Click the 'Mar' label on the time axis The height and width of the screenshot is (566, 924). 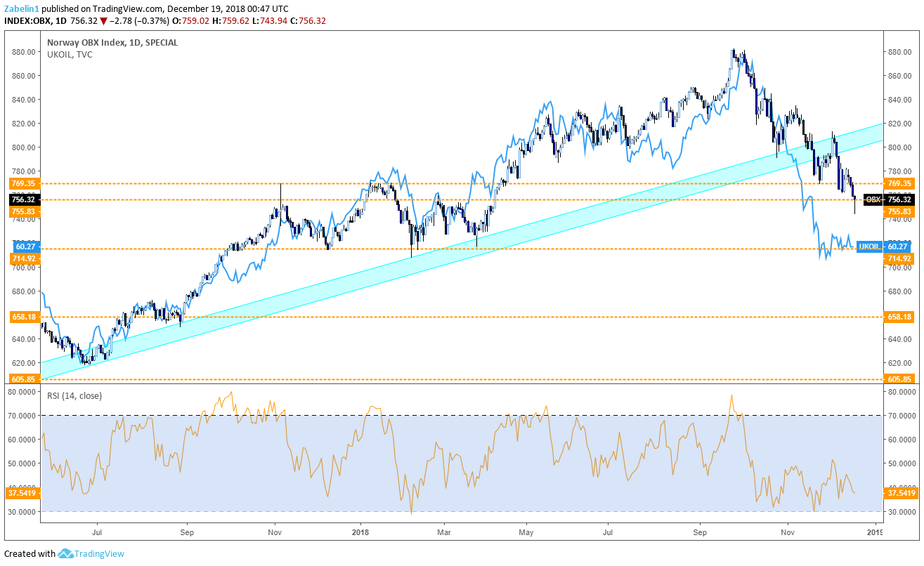click(444, 532)
